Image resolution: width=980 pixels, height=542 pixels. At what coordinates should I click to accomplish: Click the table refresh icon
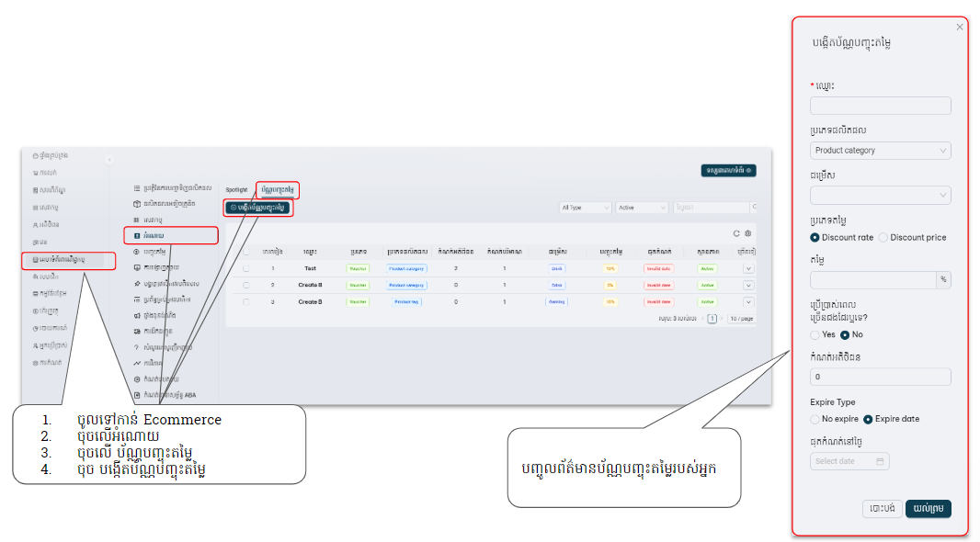tap(736, 234)
